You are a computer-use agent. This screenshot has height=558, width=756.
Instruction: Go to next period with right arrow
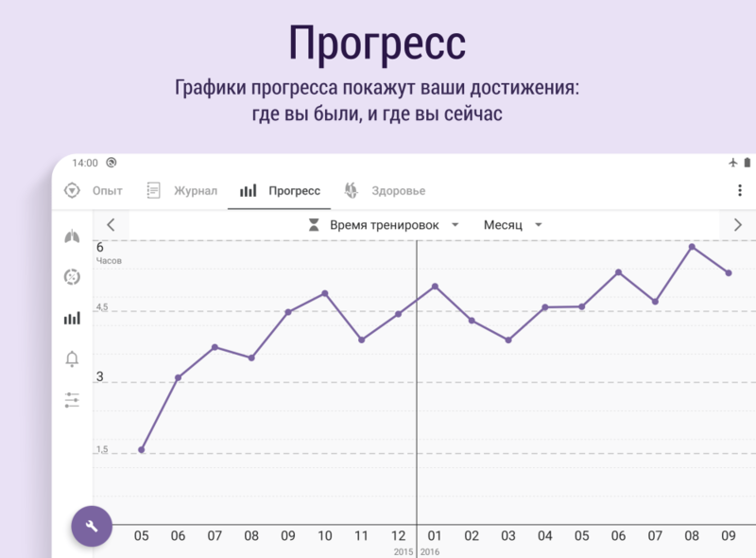(737, 225)
